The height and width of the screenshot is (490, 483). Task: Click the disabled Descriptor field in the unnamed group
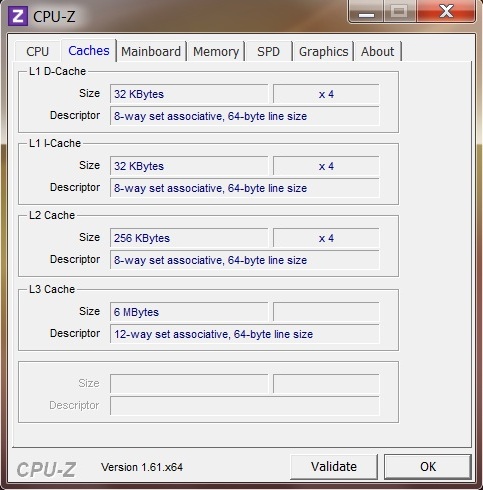(244, 406)
